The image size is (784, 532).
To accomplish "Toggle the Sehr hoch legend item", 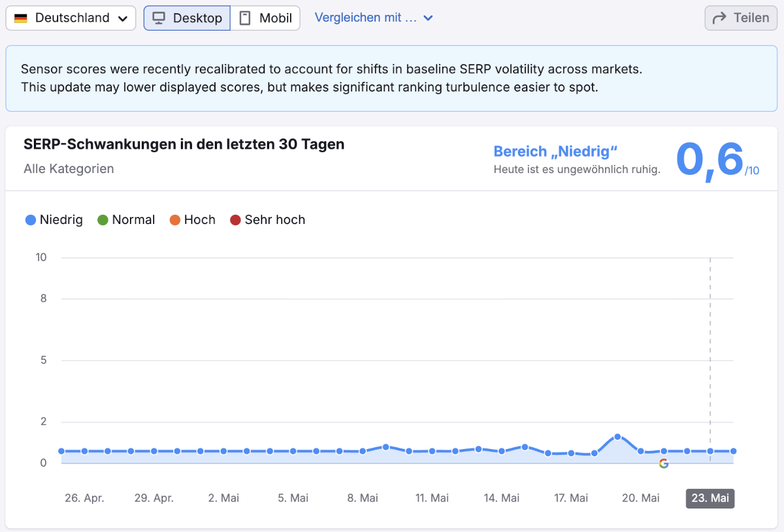I will point(268,220).
